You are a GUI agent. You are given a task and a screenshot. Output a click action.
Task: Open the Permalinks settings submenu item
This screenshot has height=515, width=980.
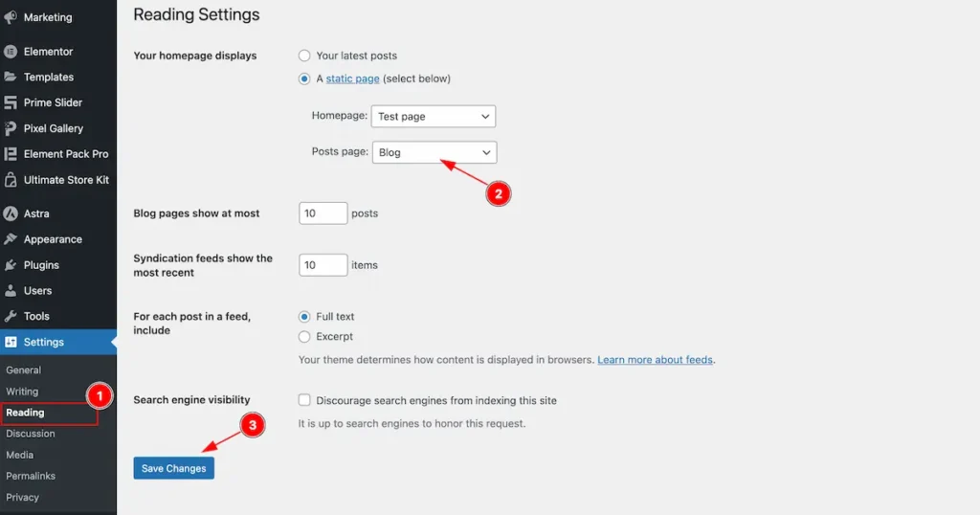pyautogui.click(x=31, y=476)
